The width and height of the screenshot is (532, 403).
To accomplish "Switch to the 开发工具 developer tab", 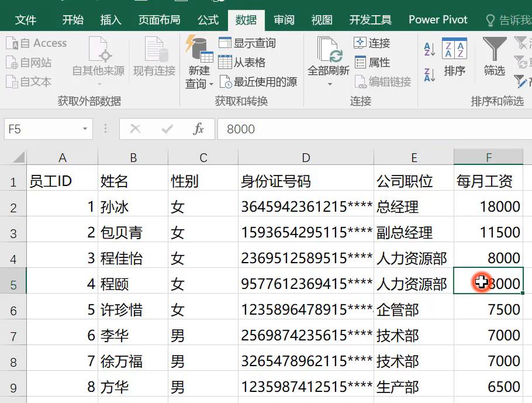I will tap(370, 20).
